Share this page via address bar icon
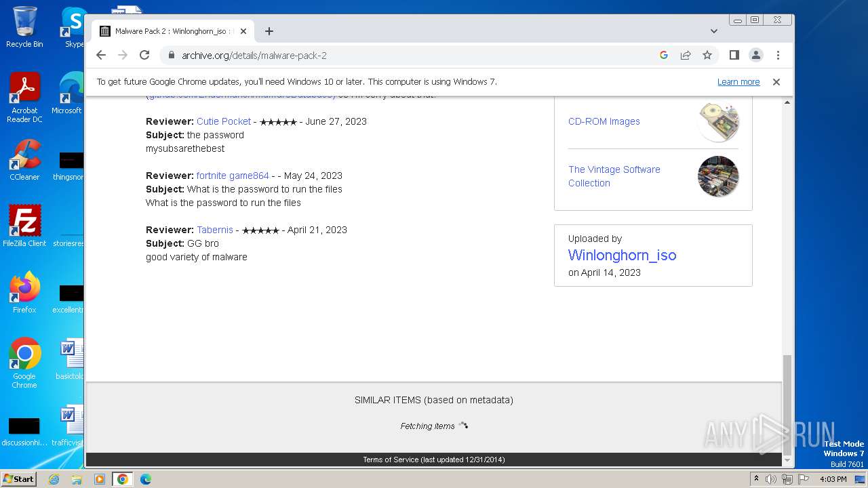This screenshot has width=868, height=488. (x=686, y=55)
